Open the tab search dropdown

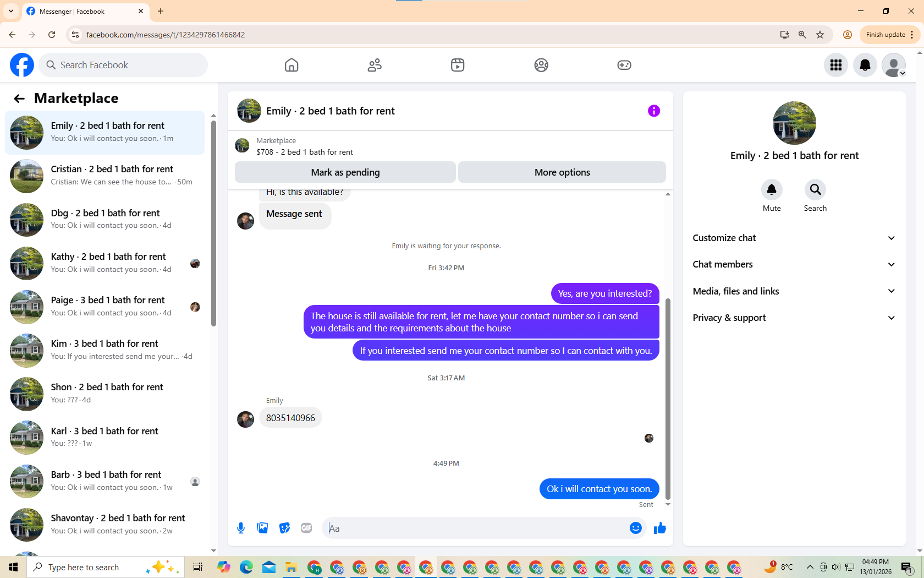coord(11,11)
